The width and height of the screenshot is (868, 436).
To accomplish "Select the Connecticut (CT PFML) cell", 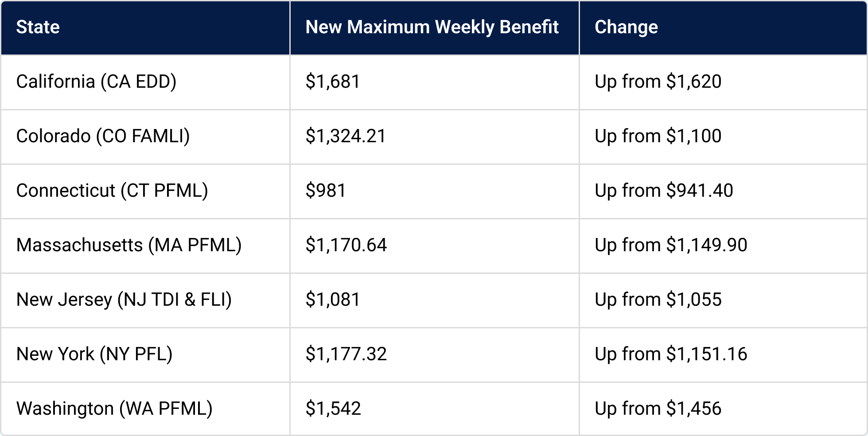I will (112, 191).
